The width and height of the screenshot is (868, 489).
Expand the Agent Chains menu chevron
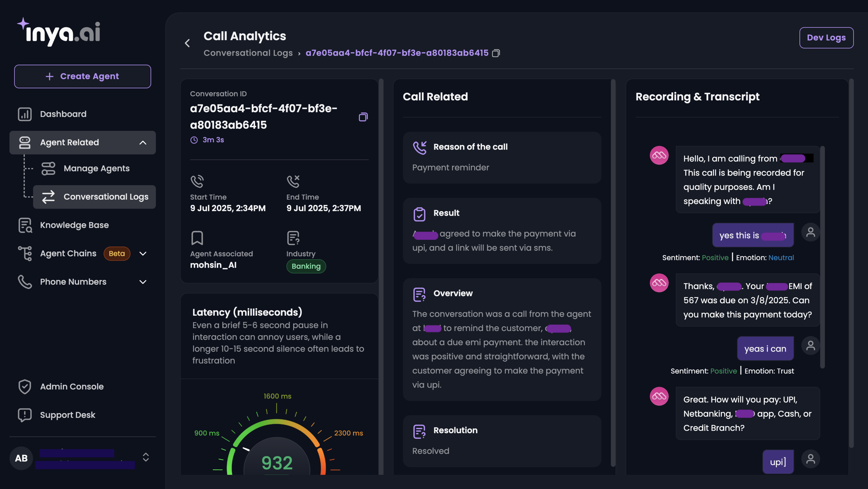143,253
